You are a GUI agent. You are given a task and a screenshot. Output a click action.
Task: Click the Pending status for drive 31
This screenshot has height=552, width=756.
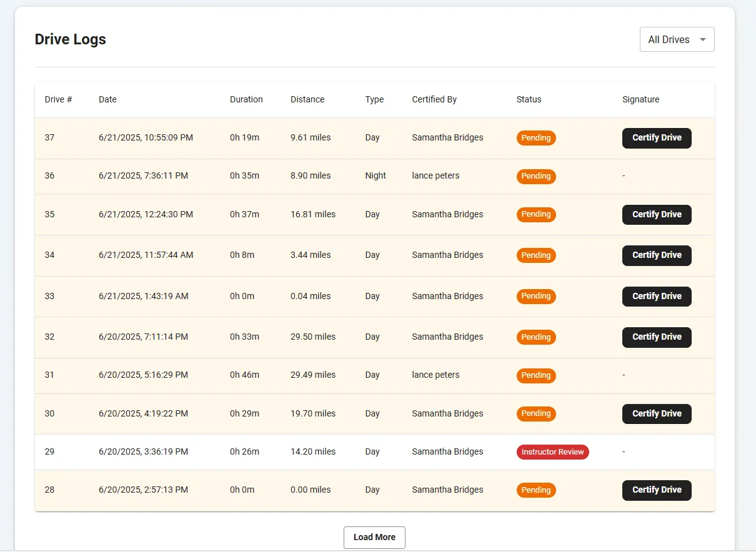point(535,375)
